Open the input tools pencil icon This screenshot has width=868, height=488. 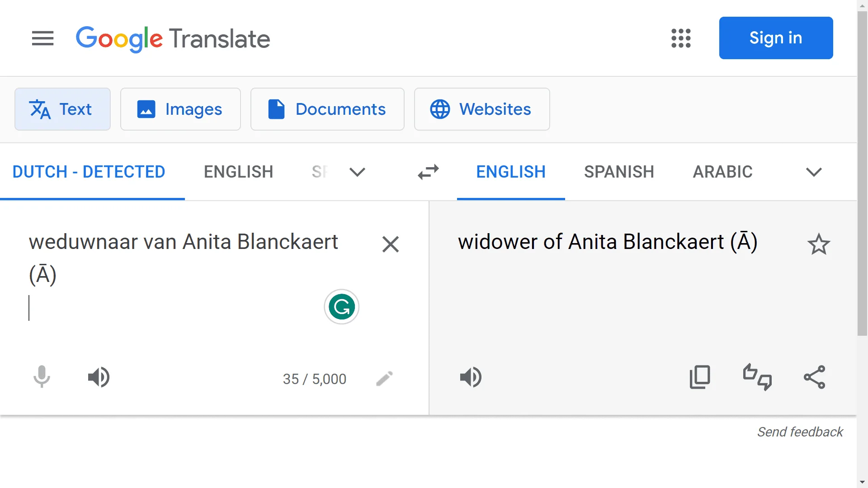[384, 379]
